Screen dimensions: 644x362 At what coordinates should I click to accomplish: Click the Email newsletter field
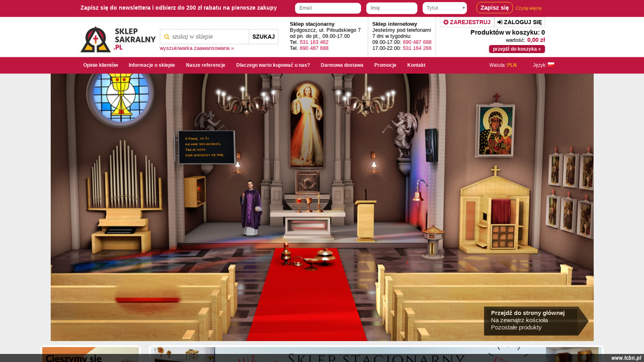[x=328, y=8]
